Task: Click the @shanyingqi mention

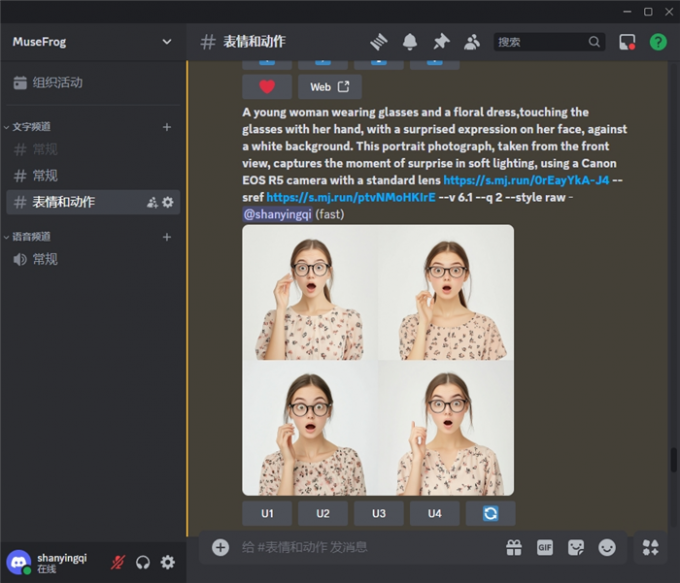Action: tap(278, 214)
